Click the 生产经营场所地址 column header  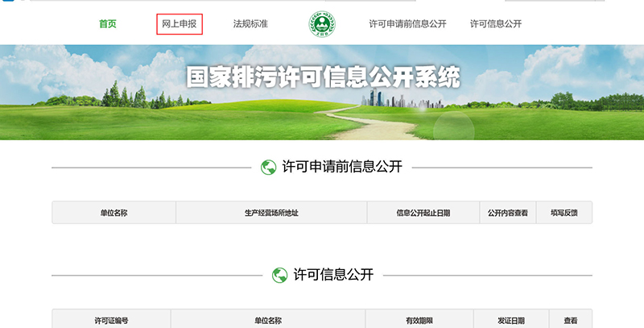[271, 213]
